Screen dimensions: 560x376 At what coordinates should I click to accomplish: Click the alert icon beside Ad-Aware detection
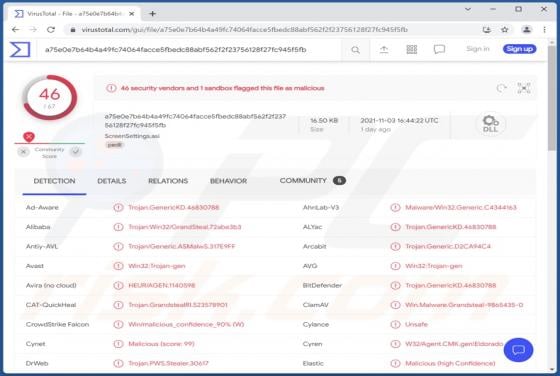118,207
